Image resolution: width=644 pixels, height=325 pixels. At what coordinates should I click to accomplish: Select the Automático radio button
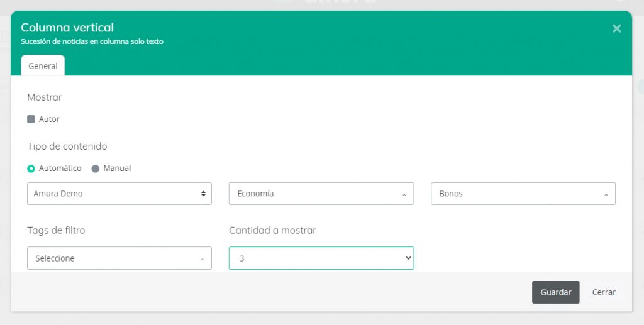click(31, 168)
